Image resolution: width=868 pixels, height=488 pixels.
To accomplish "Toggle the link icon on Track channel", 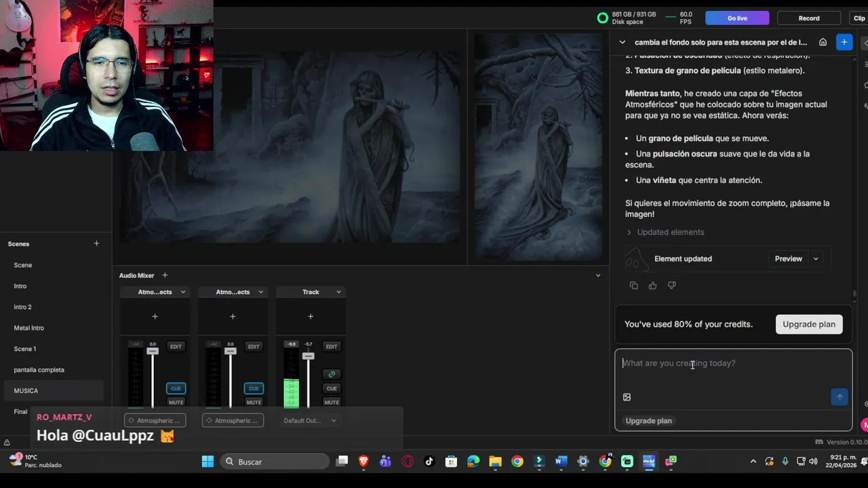I will 332,374.
